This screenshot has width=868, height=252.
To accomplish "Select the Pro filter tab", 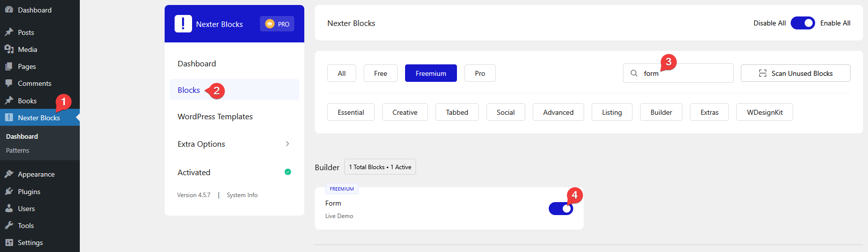I will click(x=480, y=73).
